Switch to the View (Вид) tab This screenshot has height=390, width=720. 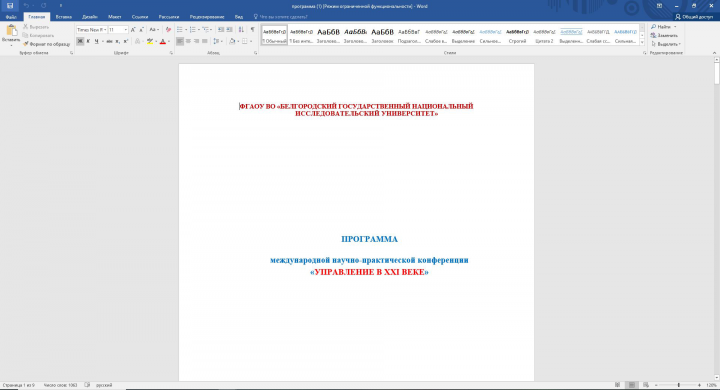coord(239,17)
